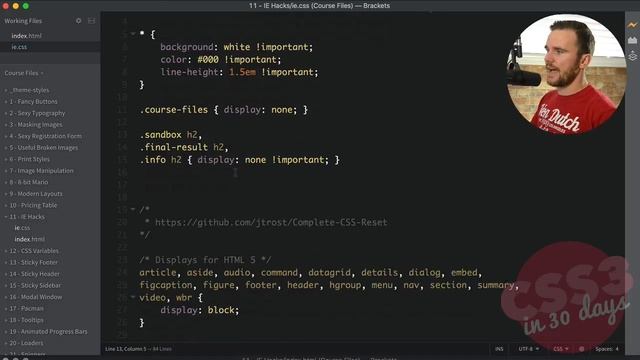Open the 9 - Modern Layouts folder
Image resolution: width=640 pixels, height=360 pixels.
point(36,193)
